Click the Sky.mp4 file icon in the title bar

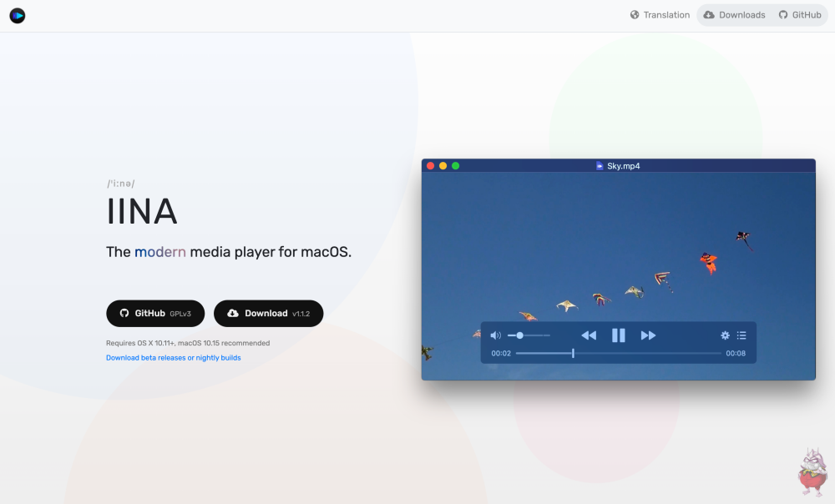[x=600, y=166]
